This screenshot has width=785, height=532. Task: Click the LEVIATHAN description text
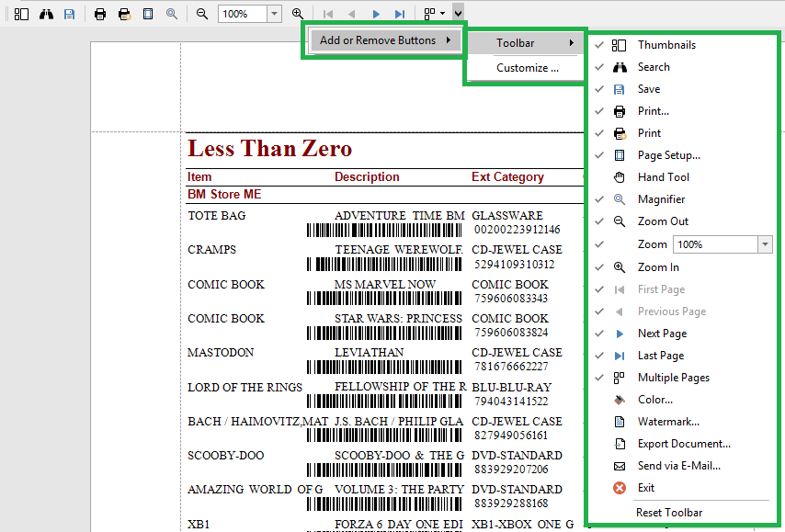coord(369,353)
